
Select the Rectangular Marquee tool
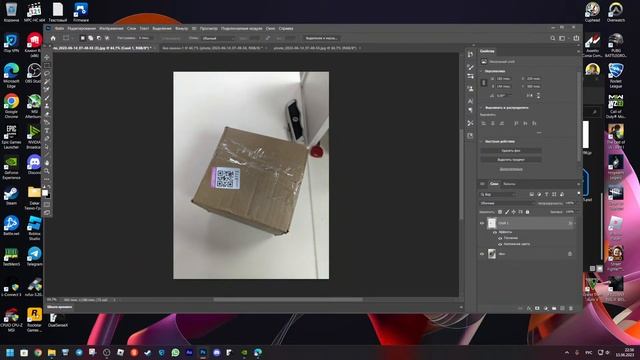[47, 65]
